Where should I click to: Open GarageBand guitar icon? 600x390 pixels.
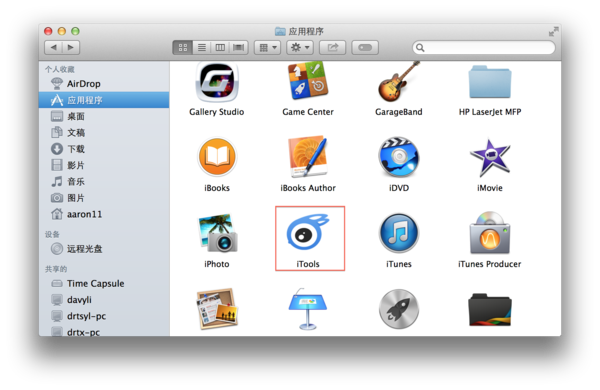coord(399,82)
